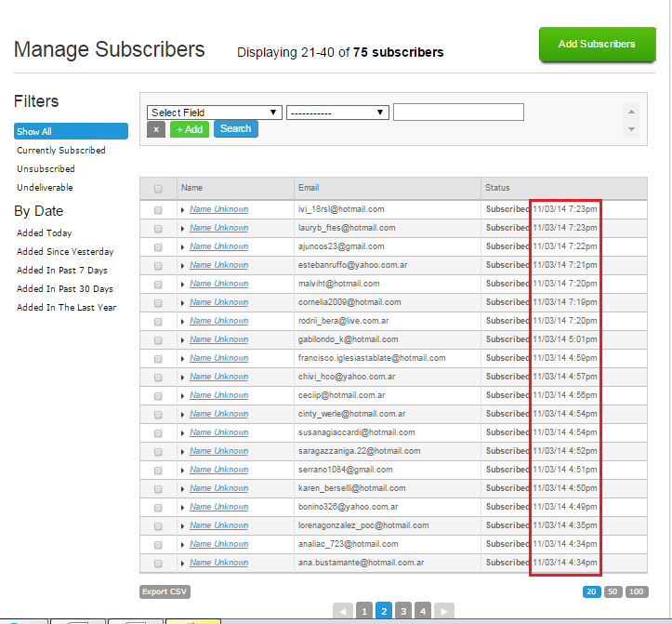Check the box for gabilondo_k@hotmail.com
The height and width of the screenshot is (624, 672).
pos(158,340)
